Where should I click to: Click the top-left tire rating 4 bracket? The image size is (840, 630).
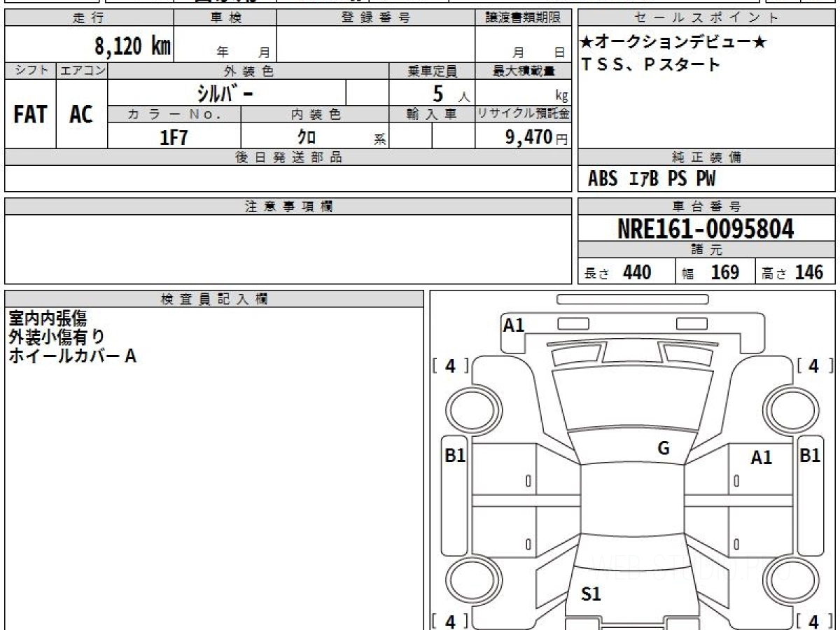(451, 365)
